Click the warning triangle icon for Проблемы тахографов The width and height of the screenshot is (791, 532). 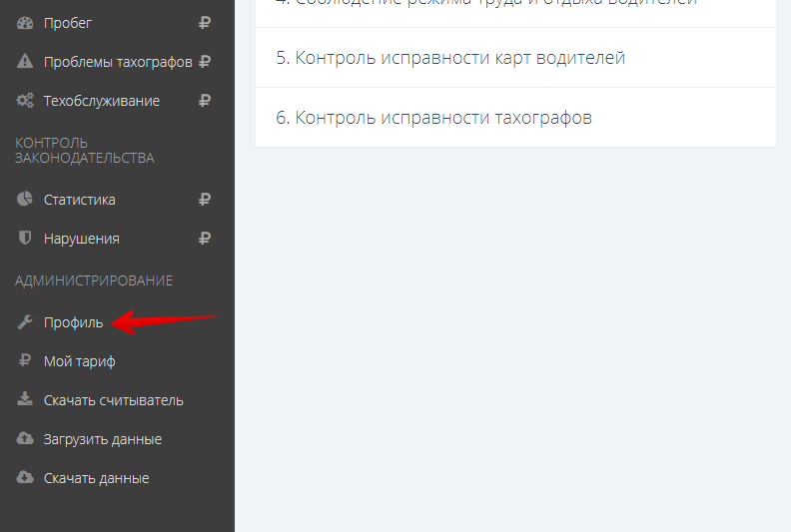25,62
